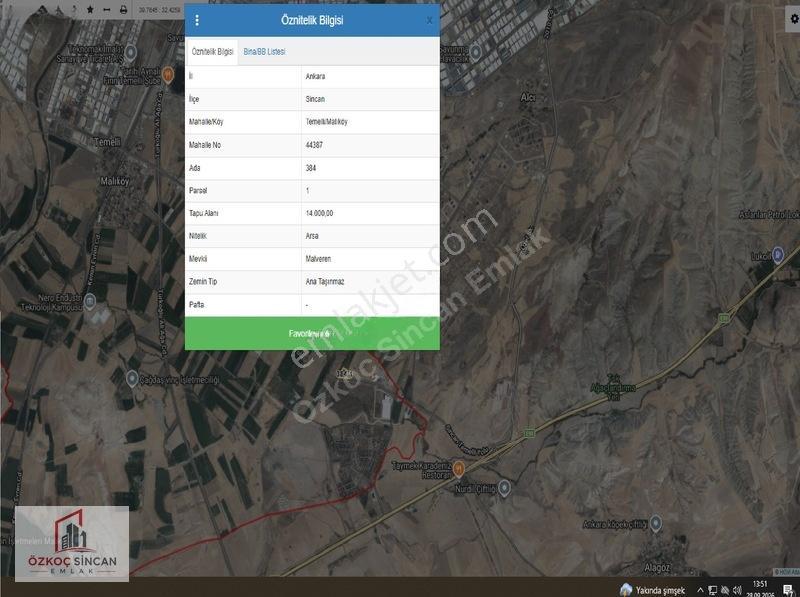Click the Çağdaş vinç işletmeciliği map pin
Viewport: 800px width, 597px height.
(132, 379)
